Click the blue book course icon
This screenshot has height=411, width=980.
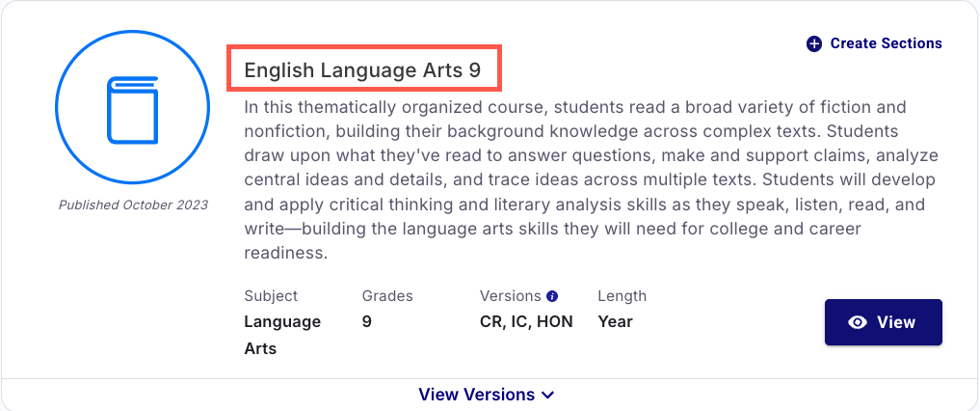click(132, 112)
